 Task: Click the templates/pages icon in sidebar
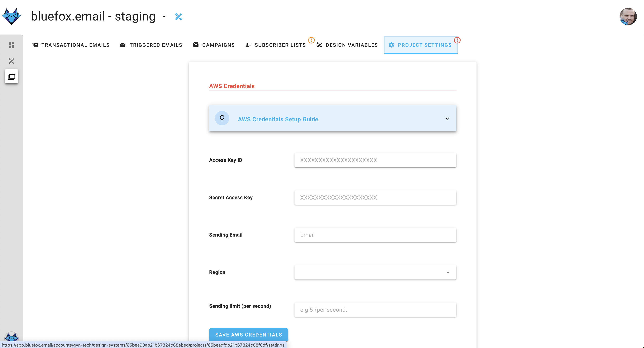[11, 77]
